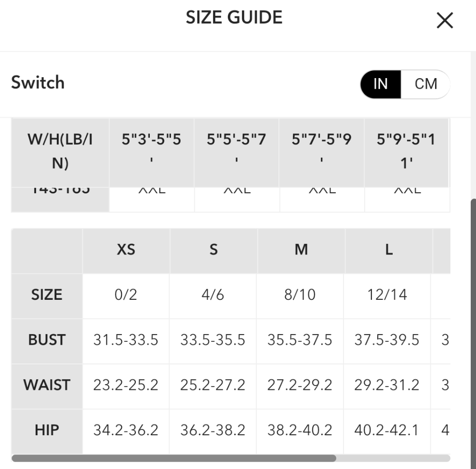The image size is (476, 469).
Task: Select the IN unit option
Action: pyautogui.click(x=381, y=84)
